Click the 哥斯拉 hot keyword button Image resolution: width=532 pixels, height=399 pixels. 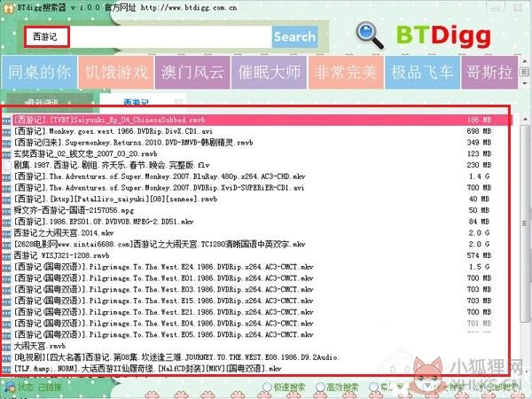coord(489,73)
